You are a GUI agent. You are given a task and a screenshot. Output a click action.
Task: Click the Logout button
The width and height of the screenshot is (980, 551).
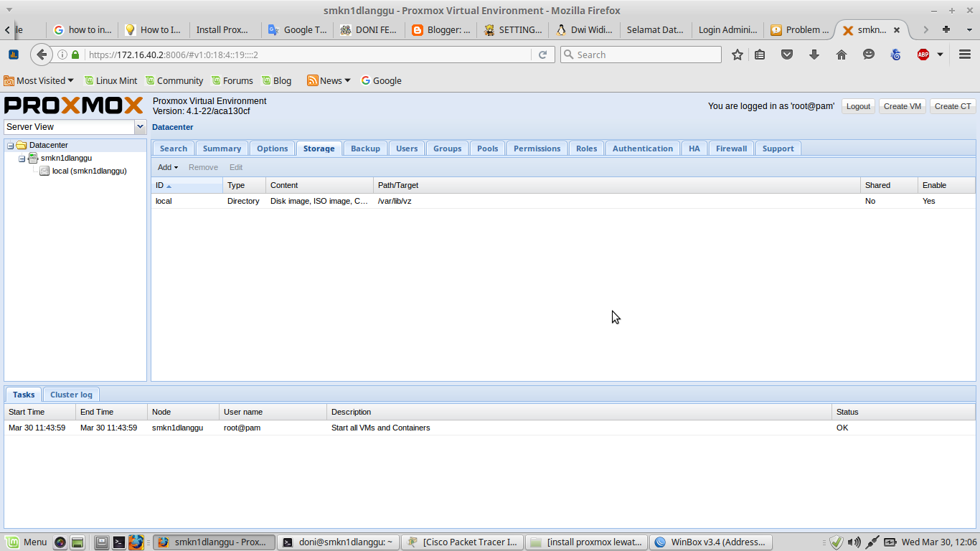pyautogui.click(x=858, y=106)
